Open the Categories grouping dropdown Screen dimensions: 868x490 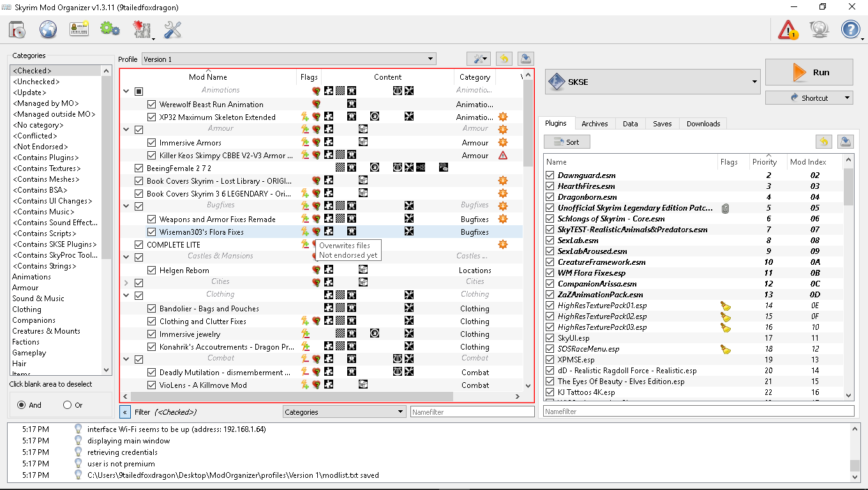(344, 412)
